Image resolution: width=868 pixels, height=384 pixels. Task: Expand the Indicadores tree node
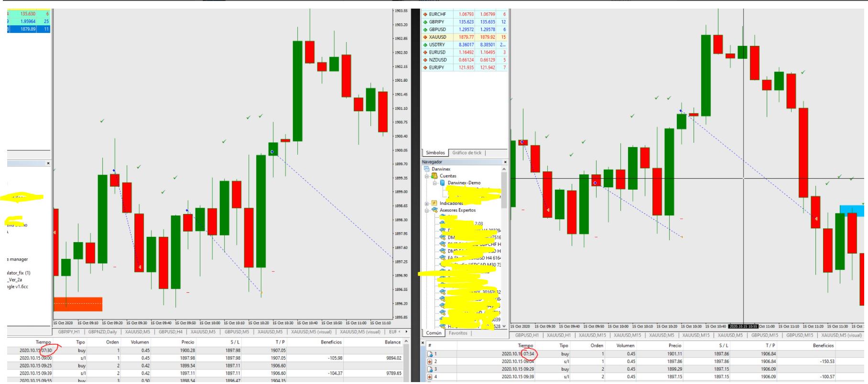pos(427,203)
